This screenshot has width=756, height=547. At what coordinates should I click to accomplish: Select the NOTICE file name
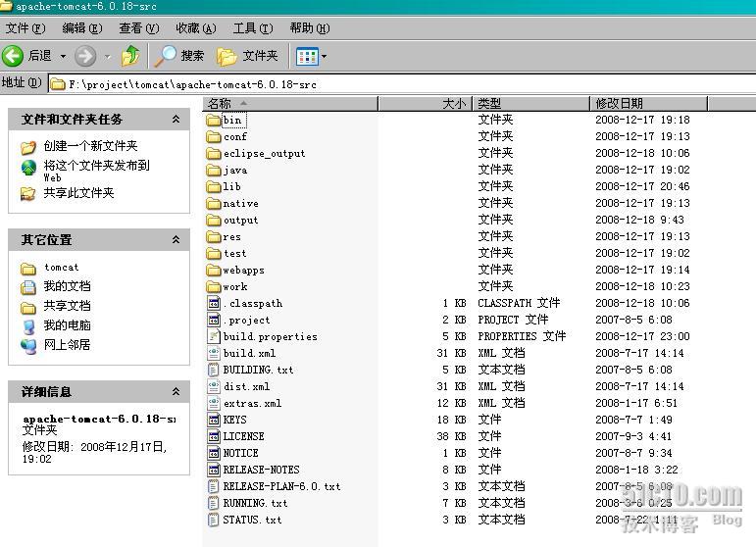pos(240,453)
